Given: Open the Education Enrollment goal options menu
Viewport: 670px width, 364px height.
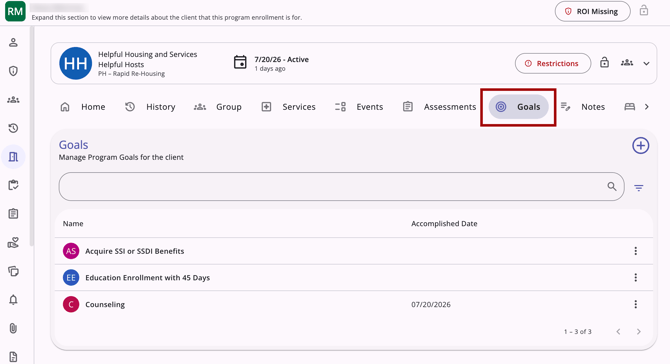Looking at the screenshot, I should coord(636,278).
